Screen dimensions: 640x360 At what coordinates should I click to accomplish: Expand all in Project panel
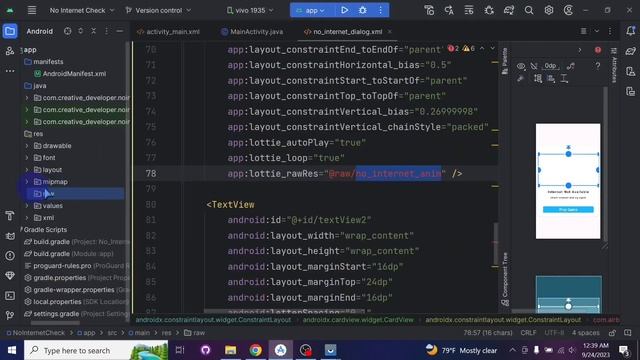click(x=80, y=31)
